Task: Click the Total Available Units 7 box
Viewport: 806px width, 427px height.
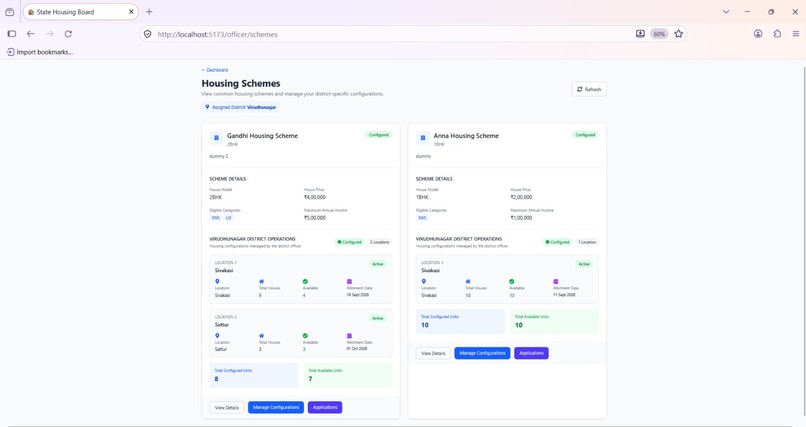Action: pyautogui.click(x=348, y=376)
